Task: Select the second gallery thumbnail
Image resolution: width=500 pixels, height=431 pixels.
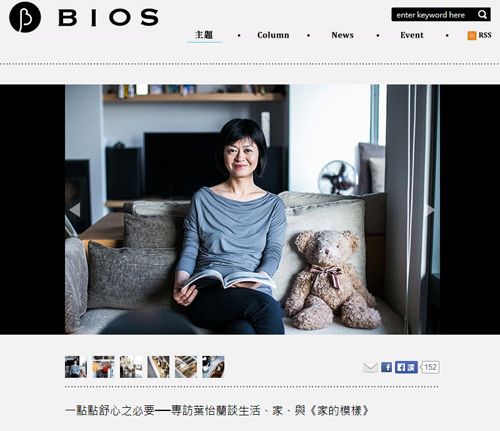Action: pos(103,367)
